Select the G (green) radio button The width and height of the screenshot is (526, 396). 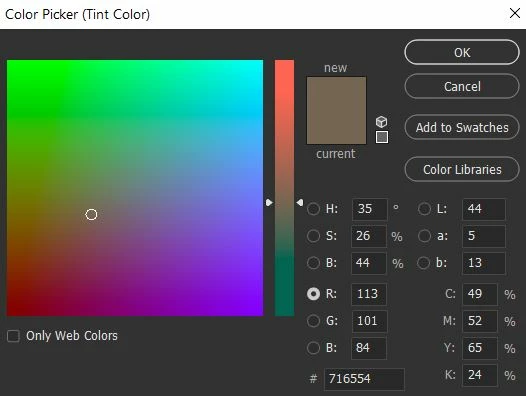click(x=313, y=321)
